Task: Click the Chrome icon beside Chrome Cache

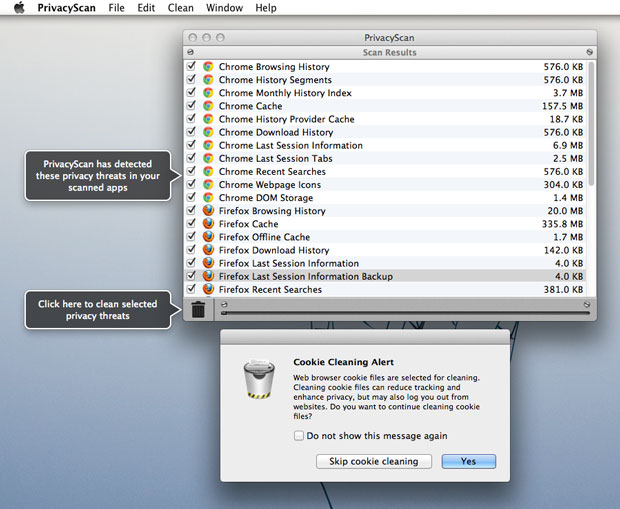Action: [x=208, y=106]
